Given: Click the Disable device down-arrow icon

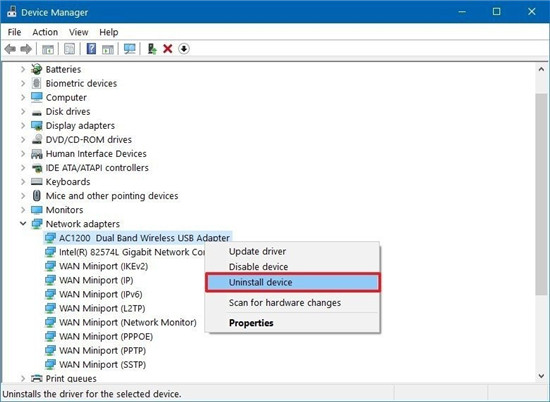Looking at the screenshot, I should [184, 49].
